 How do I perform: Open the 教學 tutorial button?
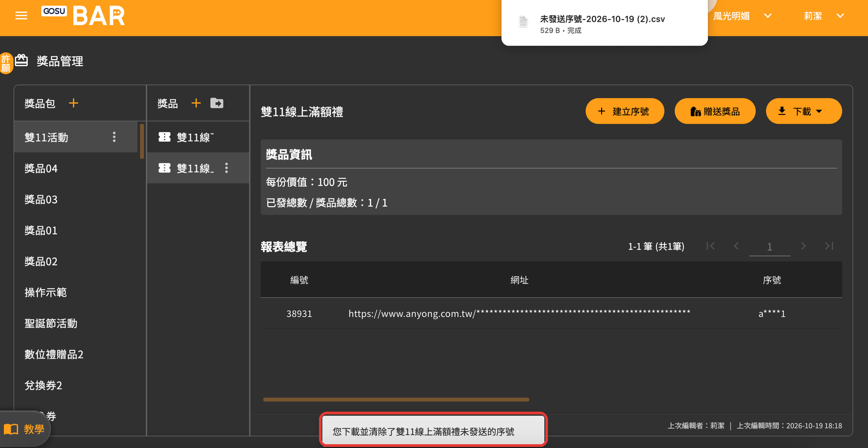[24, 430]
